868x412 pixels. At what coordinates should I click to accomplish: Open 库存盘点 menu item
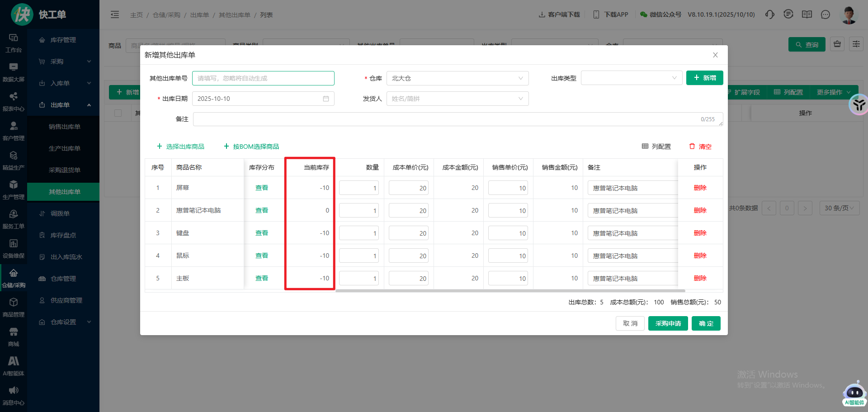click(63, 235)
